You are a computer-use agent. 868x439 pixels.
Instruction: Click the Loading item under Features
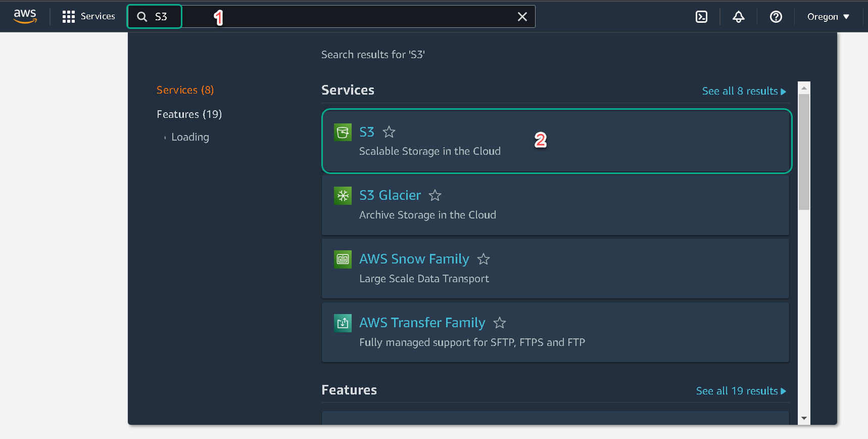click(190, 137)
